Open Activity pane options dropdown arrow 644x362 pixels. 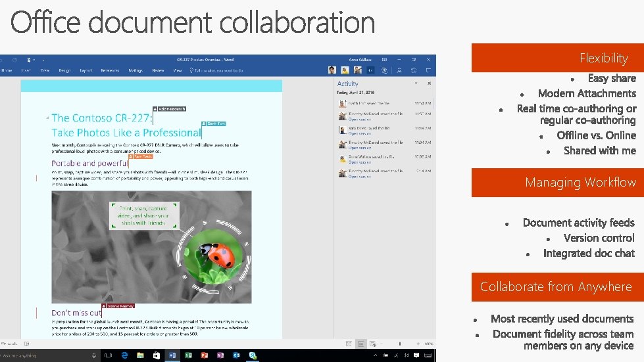pyautogui.click(x=416, y=83)
